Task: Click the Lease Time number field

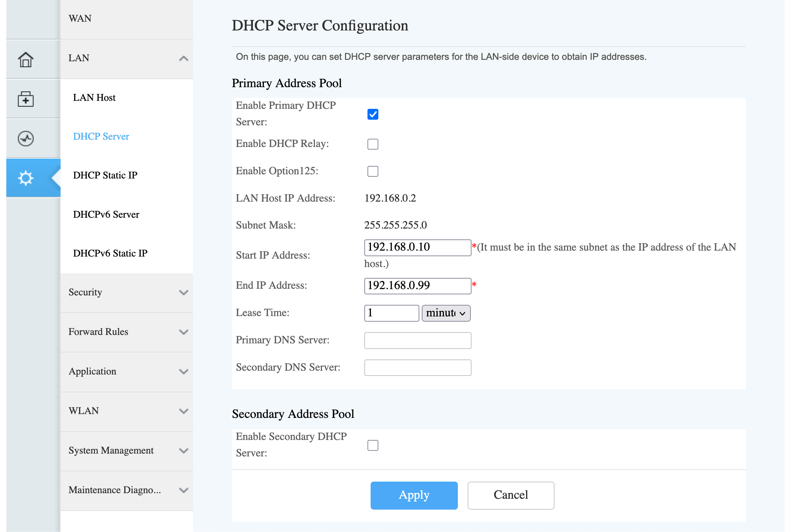Action: coord(392,313)
